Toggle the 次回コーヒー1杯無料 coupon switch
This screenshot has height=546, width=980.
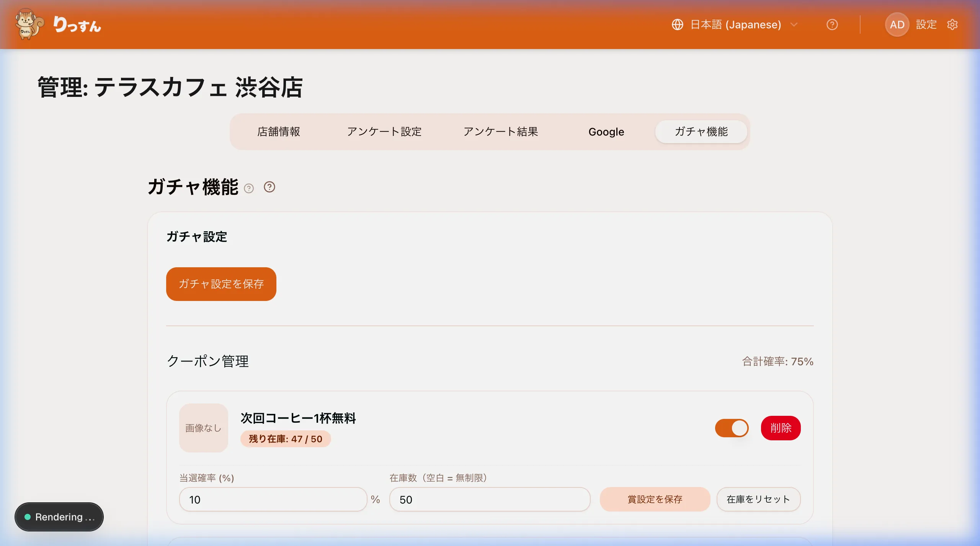[732, 428]
